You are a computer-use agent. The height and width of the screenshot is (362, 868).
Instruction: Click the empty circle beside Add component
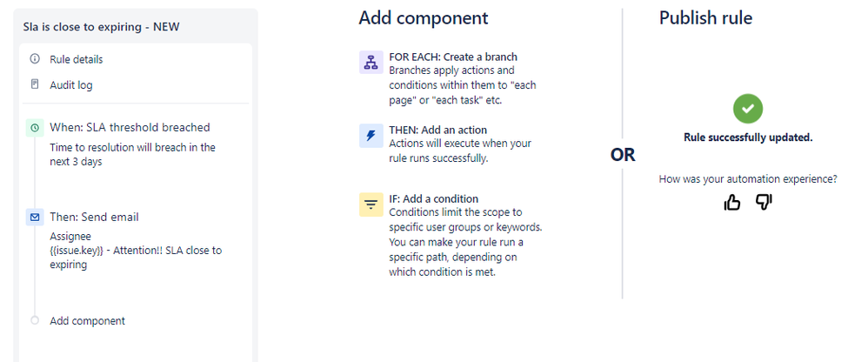[x=35, y=320]
